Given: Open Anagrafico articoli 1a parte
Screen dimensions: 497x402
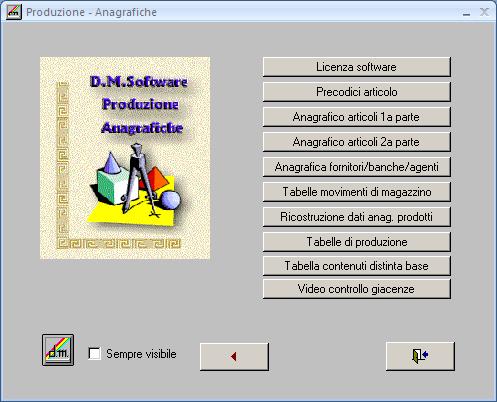Looking at the screenshot, I should (357, 117).
